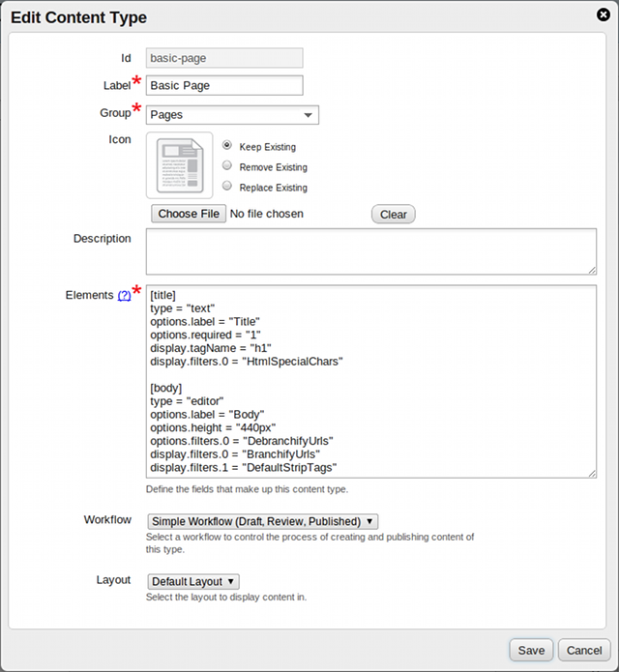Viewport: 619px width, 672px height.
Task: Open the Elements help (?) link
Action: (x=125, y=296)
